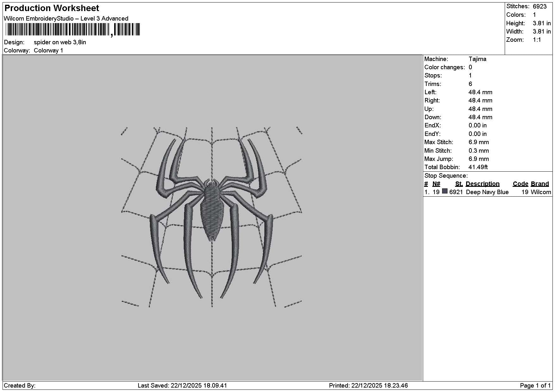Click the "Production Worksheet" title
555x392 pixels.
coord(52,8)
